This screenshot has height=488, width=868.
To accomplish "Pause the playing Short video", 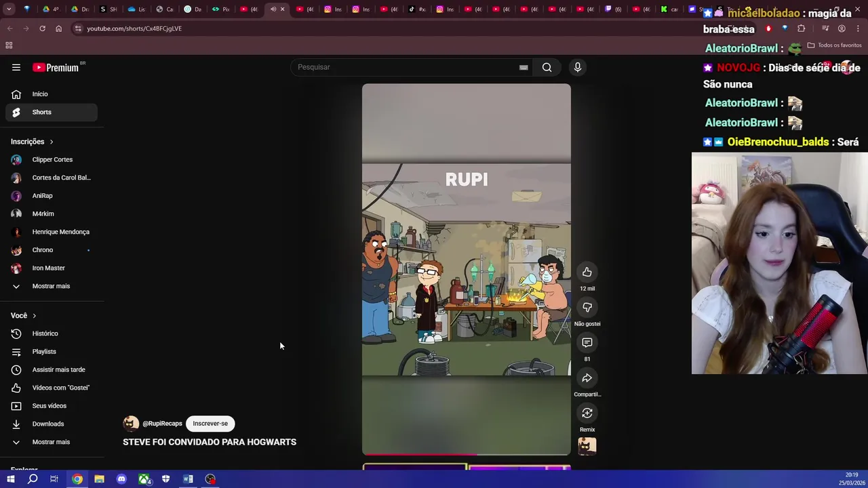I will click(x=467, y=270).
